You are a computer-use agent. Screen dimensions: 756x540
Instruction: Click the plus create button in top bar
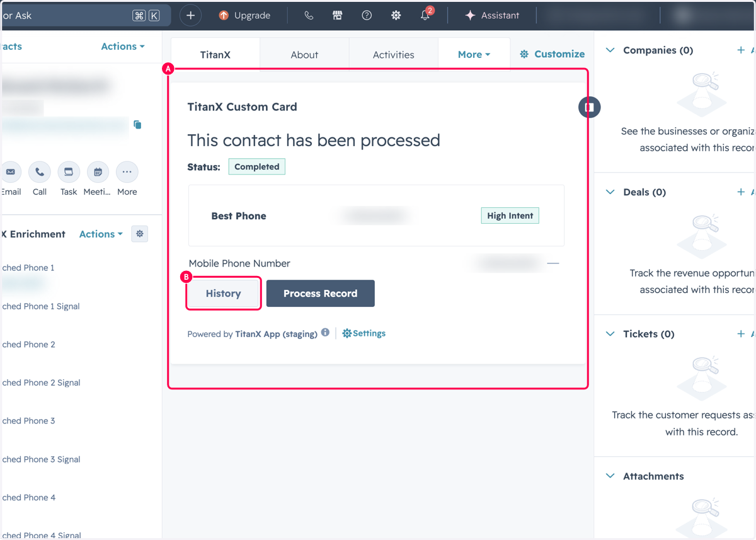click(x=191, y=16)
